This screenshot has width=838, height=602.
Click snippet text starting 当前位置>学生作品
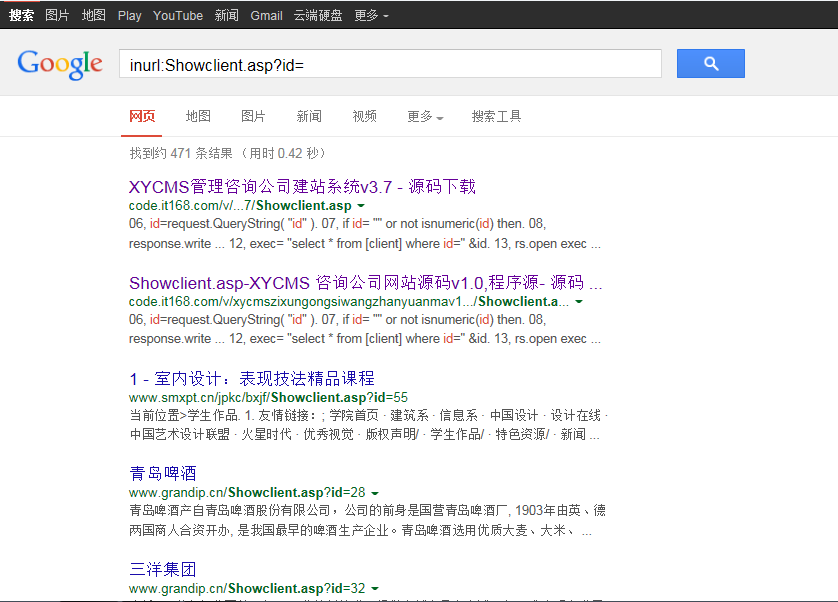tap(369, 425)
